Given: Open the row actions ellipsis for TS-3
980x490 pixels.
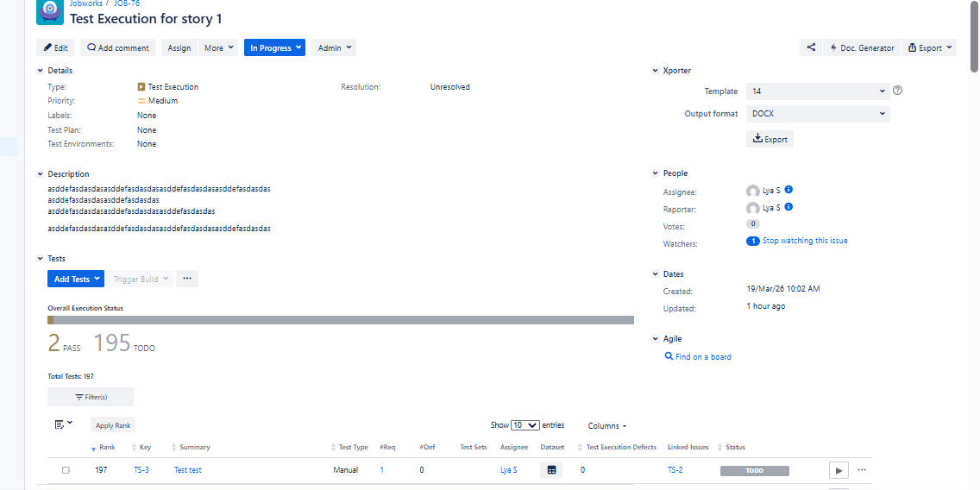Looking at the screenshot, I should click(861, 470).
